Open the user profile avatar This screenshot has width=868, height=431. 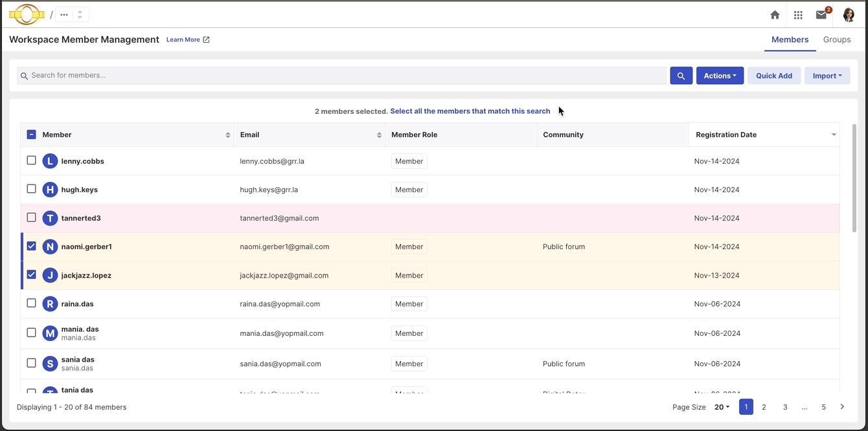pos(848,15)
